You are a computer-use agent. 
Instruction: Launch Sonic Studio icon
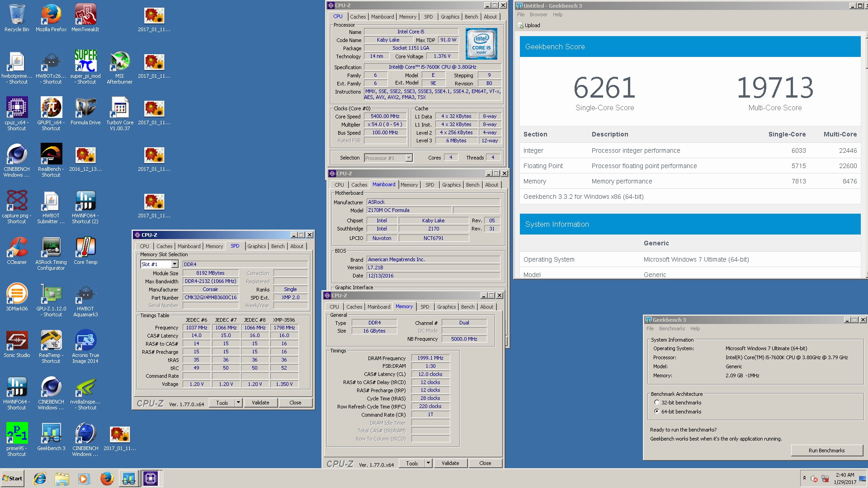point(17,344)
